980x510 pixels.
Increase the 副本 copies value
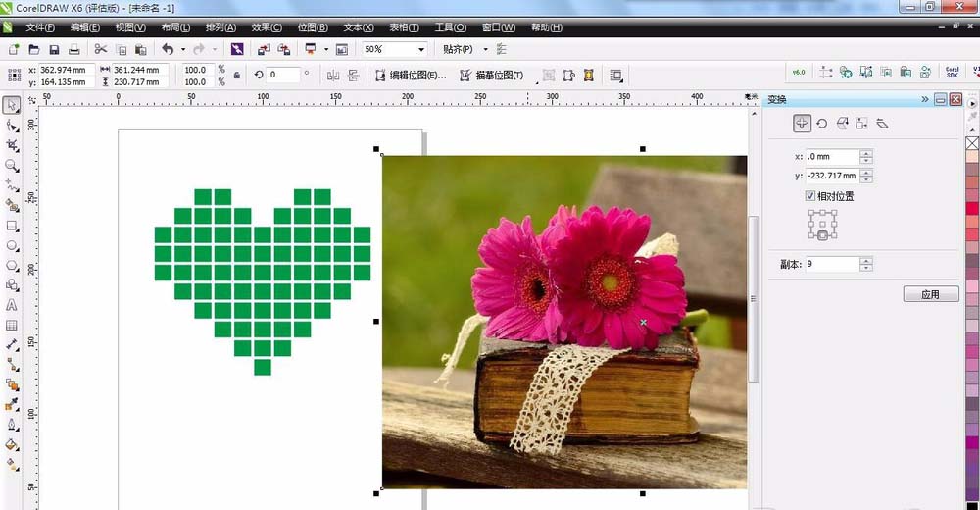(x=865, y=260)
